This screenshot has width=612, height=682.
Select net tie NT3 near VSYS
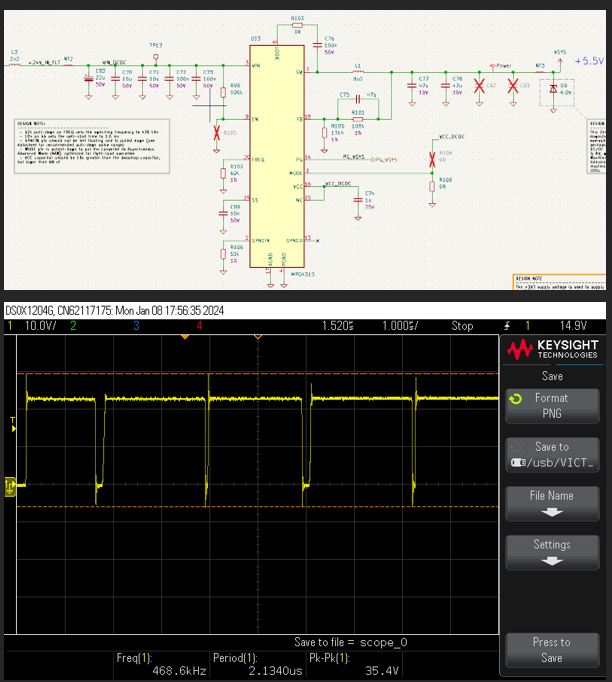coord(540,70)
